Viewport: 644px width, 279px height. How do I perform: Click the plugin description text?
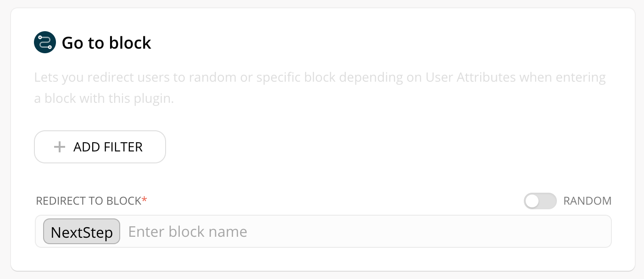coord(320,88)
